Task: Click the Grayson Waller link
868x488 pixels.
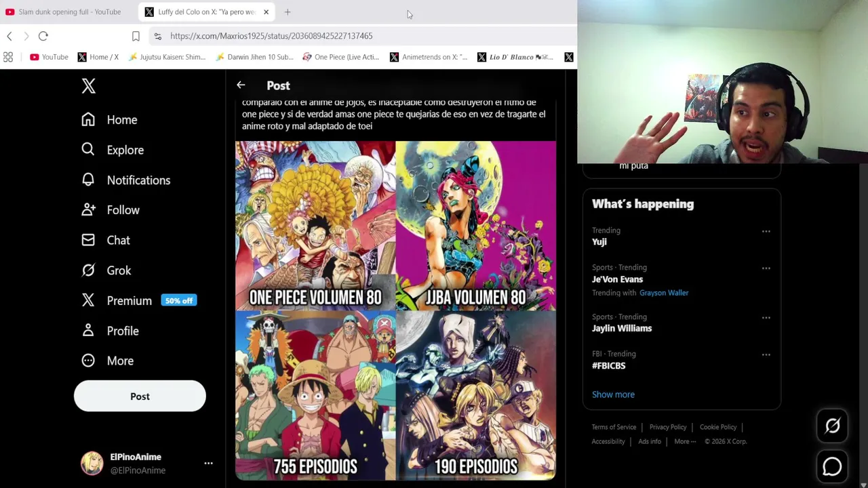Action: pos(664,293)
